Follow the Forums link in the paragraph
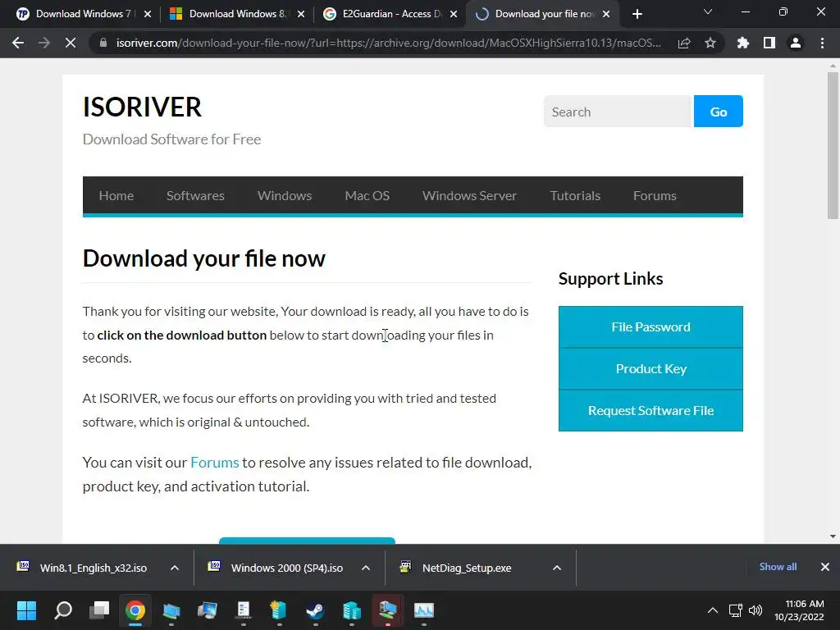This screenshot has height=630, width=840. [214, 463]
